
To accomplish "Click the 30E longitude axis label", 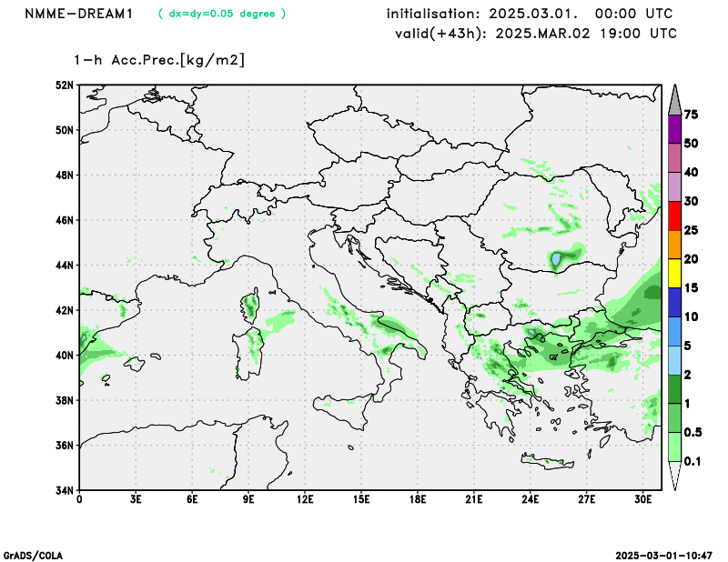I will (x=643, y=500).
